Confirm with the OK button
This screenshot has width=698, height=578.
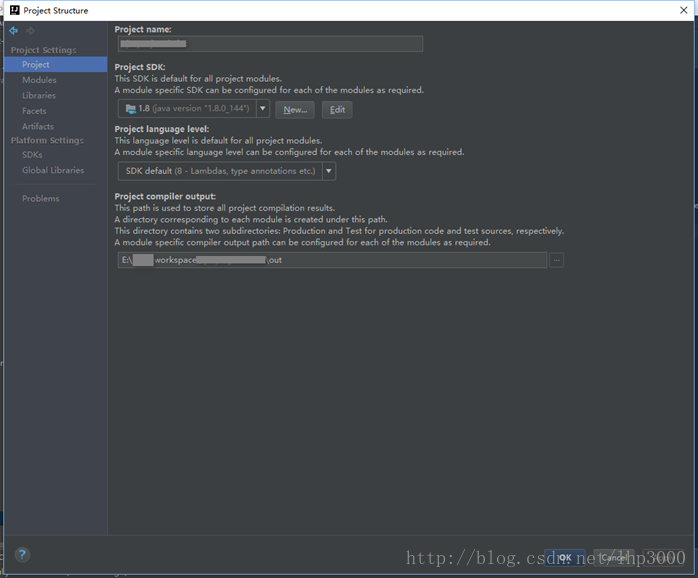pos(564,558)
